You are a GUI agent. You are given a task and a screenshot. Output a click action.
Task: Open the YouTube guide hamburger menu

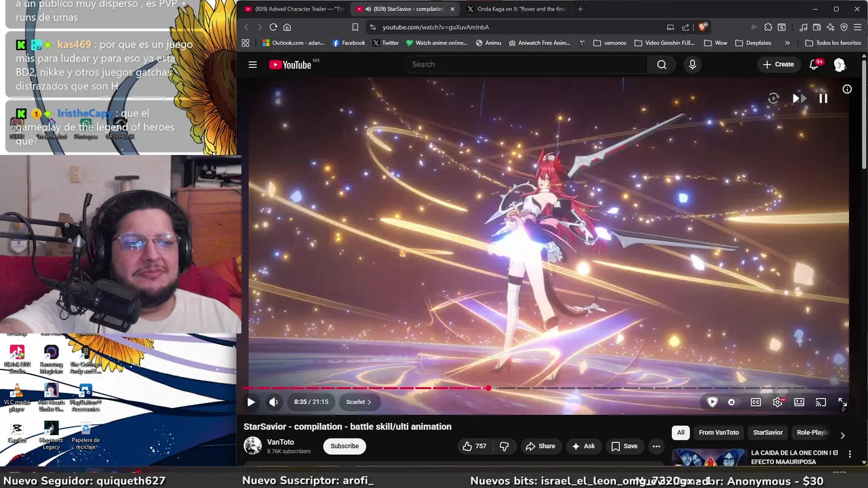[252, 64]
